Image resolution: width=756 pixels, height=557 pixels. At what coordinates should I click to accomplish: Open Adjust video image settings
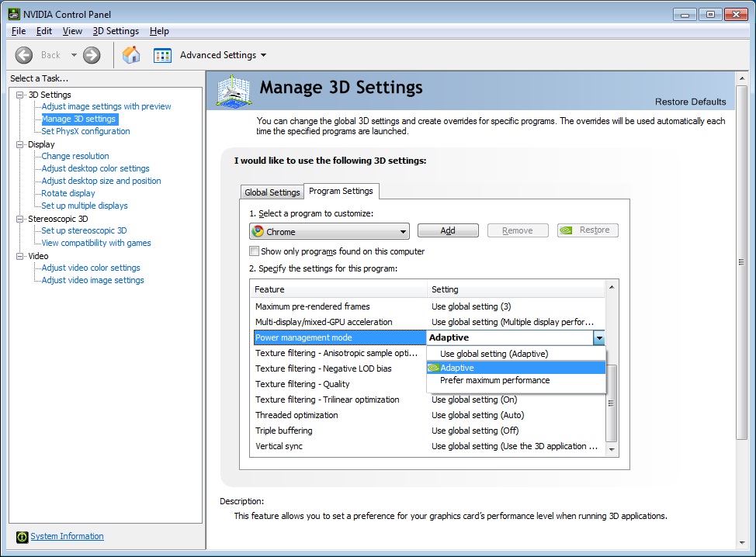tap(92, 280)
